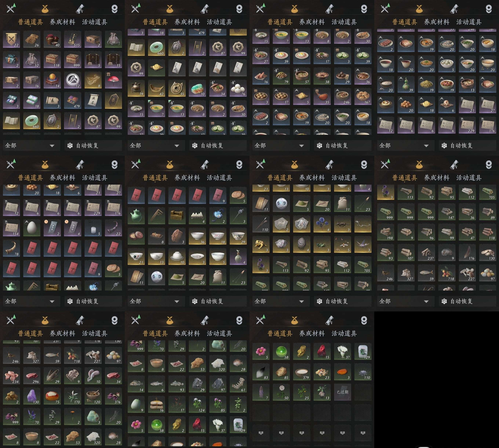Pick the milk bowl item with count 379

(302, 372)
